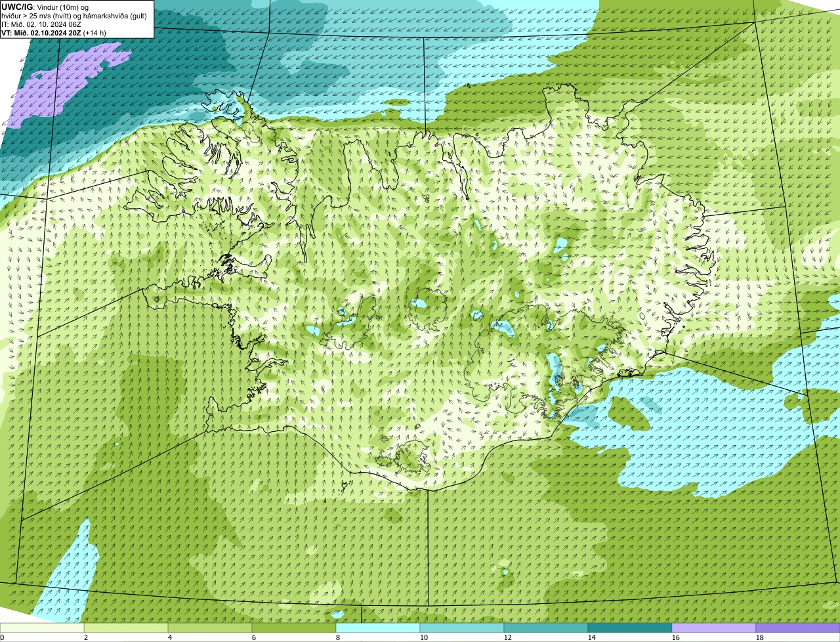Click the 10–12 m/s turquoise legend swatch

462,628
